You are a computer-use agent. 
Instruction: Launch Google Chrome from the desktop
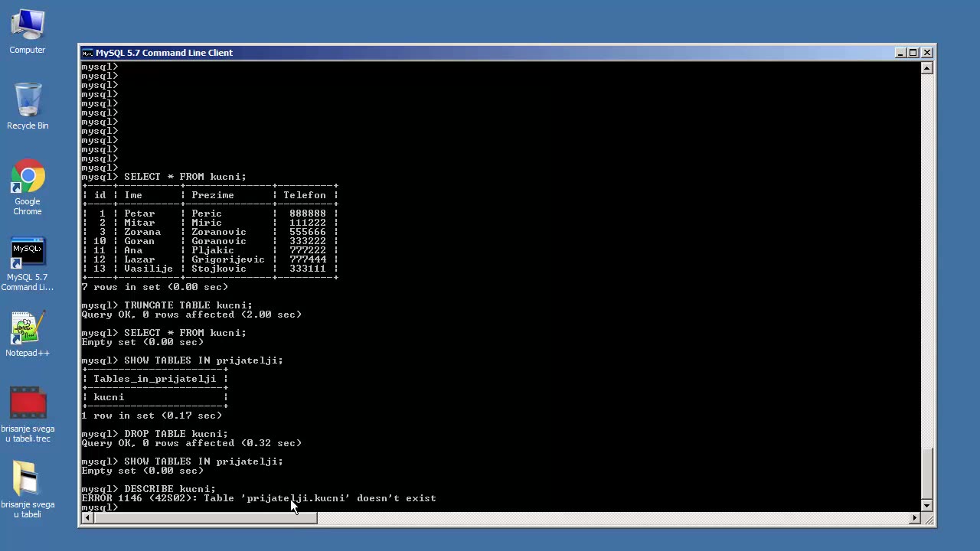click(x=28, y=187)
